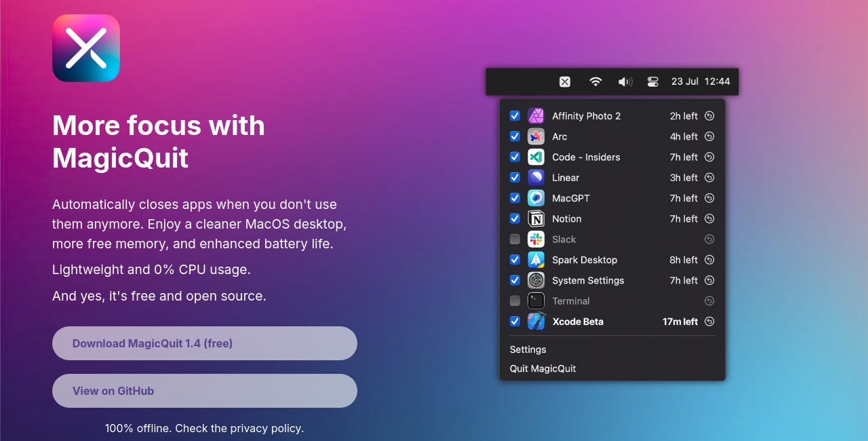Click the greyed-out Slack label
Image resolution: width=868 pixels, height=441 pixels.
click(x=564, y=239)
